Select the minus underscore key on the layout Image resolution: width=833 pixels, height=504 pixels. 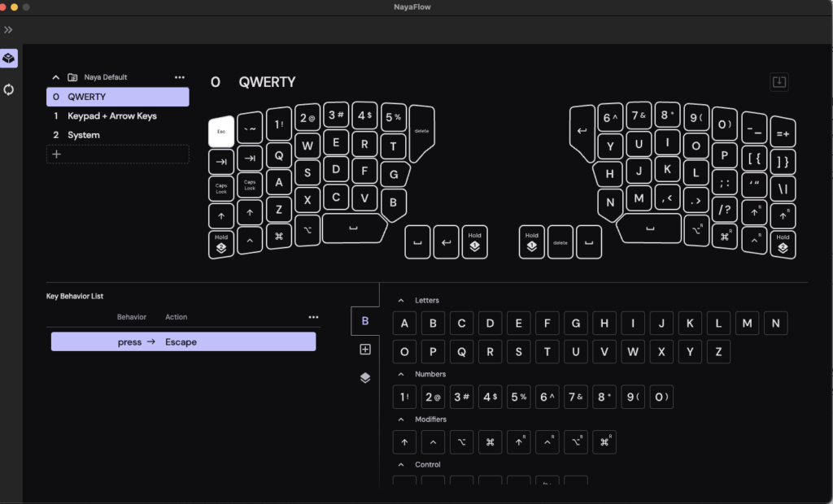754,128
